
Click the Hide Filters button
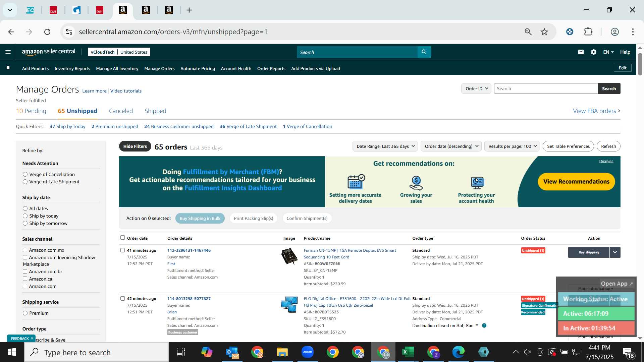point(135,146)
